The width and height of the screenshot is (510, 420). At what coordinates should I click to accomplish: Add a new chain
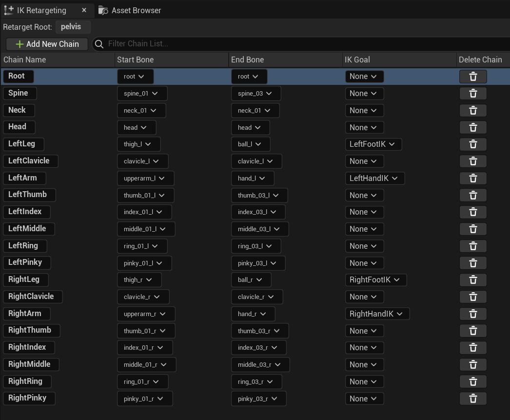coord(47,44)
